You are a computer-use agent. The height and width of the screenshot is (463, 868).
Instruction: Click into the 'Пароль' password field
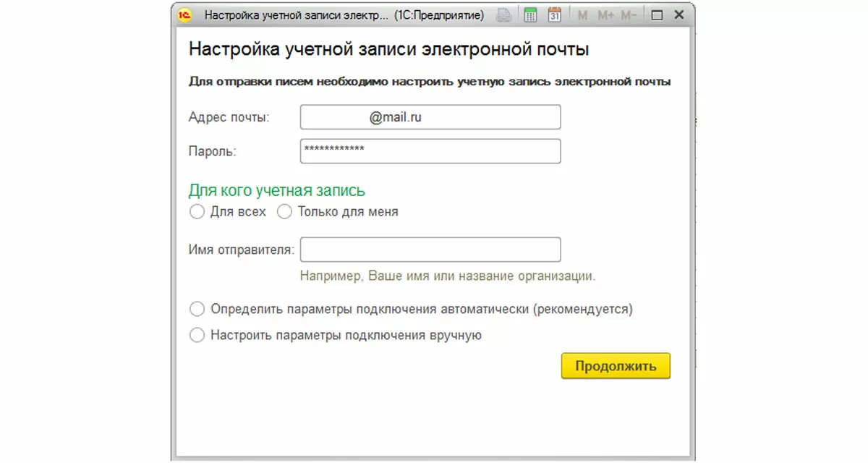(430, 151)
